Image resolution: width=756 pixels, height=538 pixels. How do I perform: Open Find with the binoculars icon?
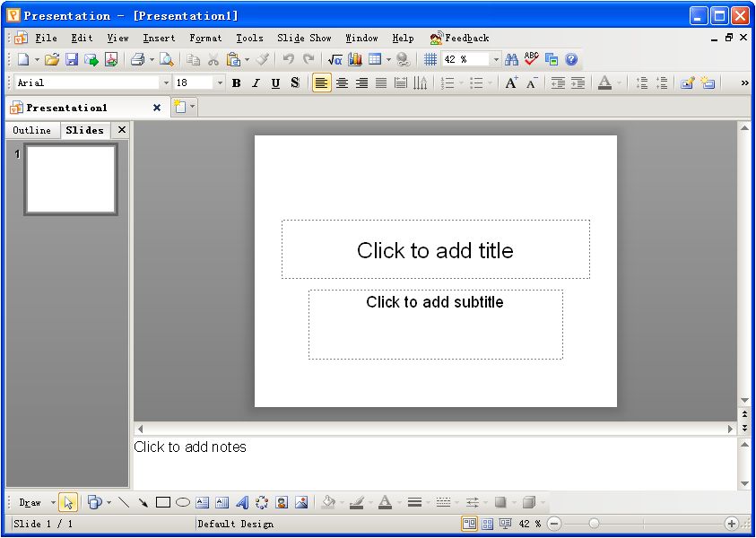point(511,59)
